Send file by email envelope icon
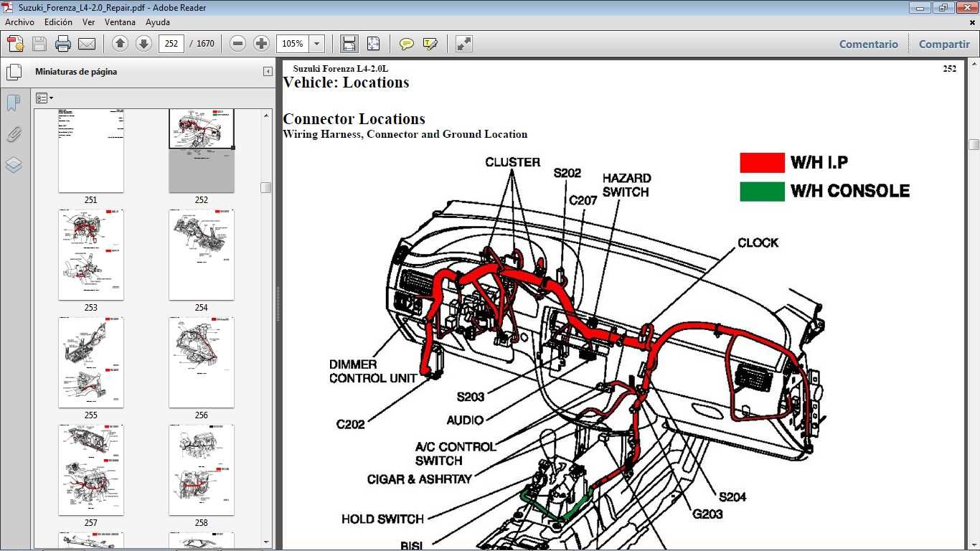The image size is (980, 551). tap(87, 44)
